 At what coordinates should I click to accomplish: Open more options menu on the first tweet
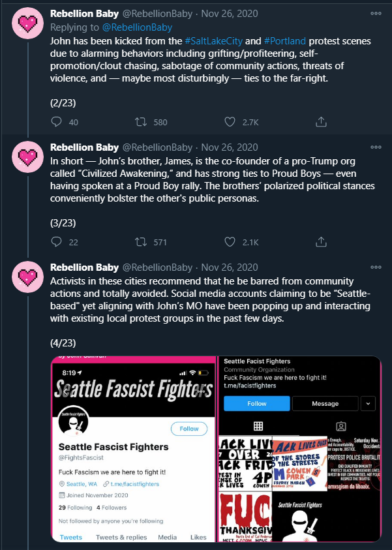376,12
